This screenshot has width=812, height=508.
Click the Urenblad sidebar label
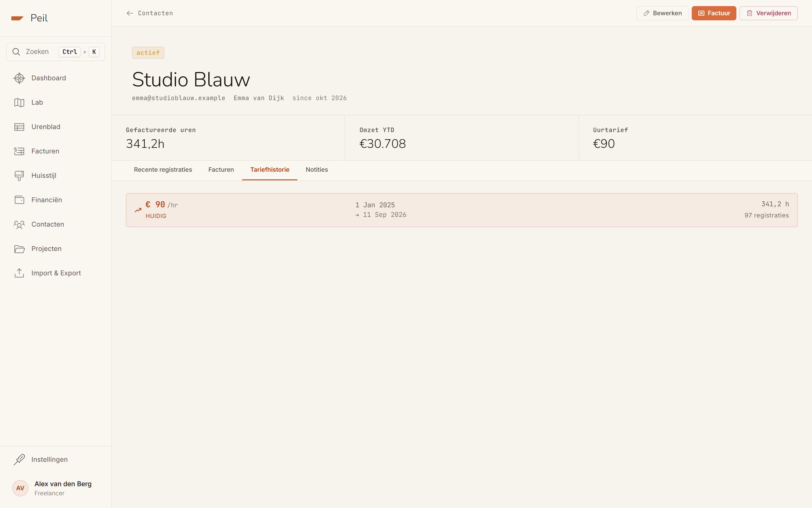click(x=46, y=127)
